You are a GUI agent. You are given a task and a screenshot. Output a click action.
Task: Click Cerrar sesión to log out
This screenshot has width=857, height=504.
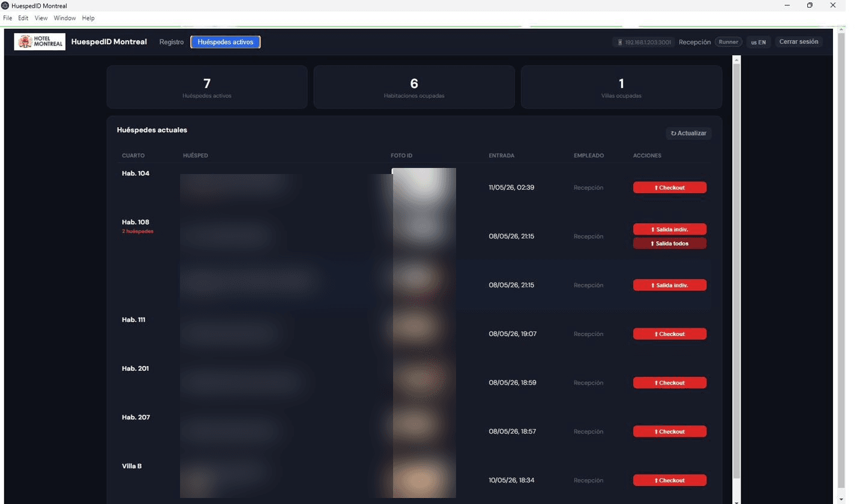[x=799, y=42]
